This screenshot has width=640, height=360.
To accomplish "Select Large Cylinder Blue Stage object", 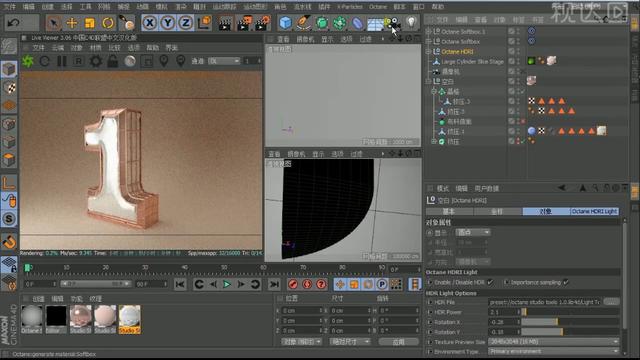I will tap(473, 62).
